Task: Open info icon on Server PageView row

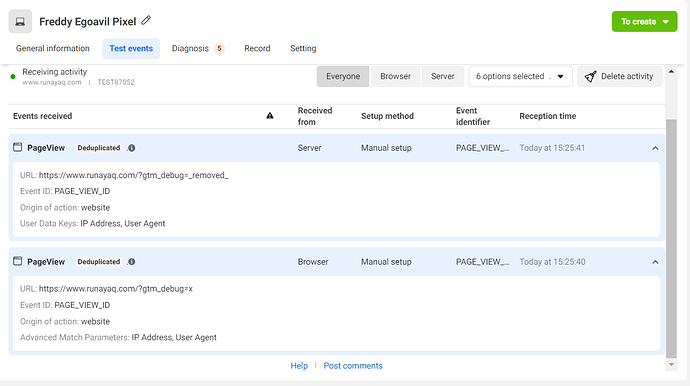Action: coord(131,148)
